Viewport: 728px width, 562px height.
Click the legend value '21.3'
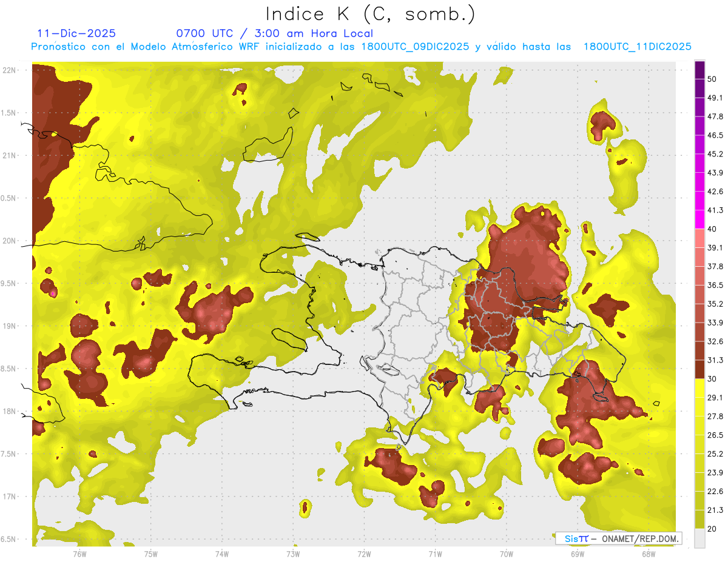(x=715, y=510)
